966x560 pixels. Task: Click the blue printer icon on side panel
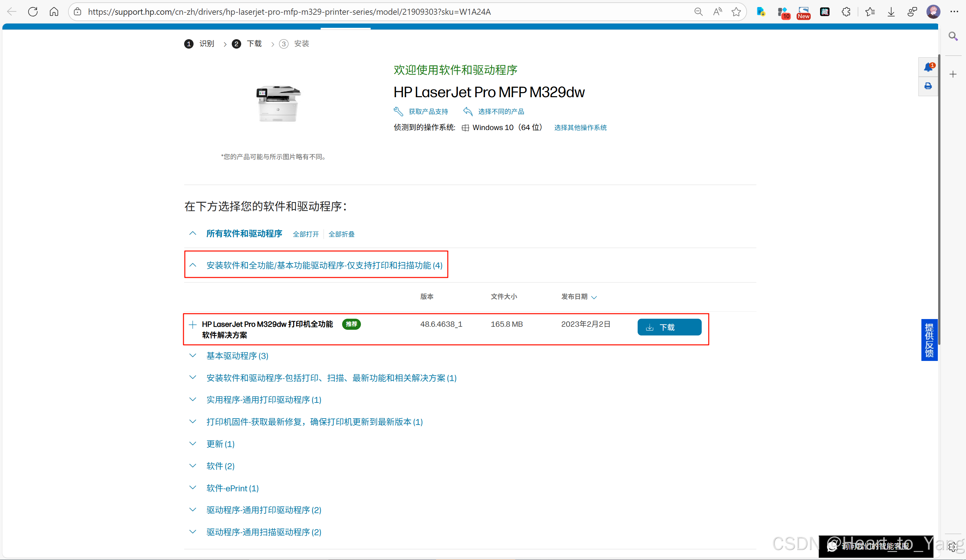click(x=928, y=86)
